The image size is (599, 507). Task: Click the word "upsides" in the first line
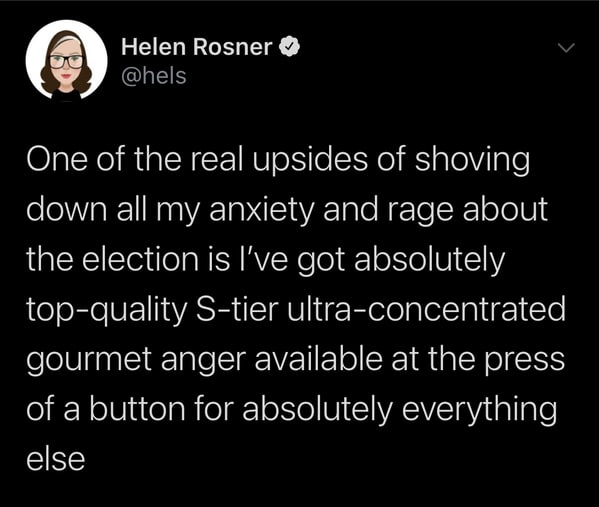pyautogui.click(x=310, y=160)
